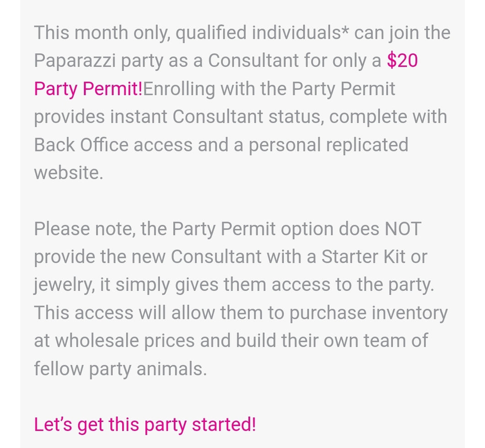The width and height of the screenshot is (485, 448).
Task: Open the pink 'Party Permit!' link
Action: (x=88, y=89)
